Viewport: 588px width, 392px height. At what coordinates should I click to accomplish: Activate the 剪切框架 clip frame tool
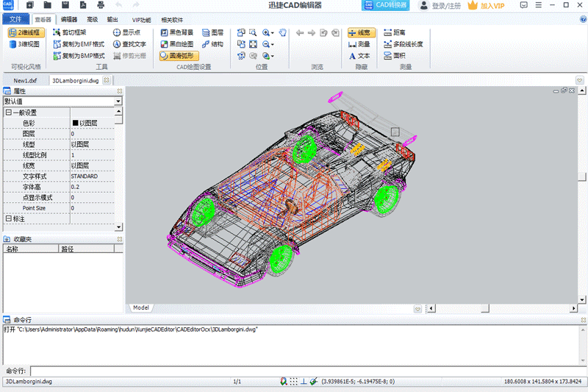70,32
